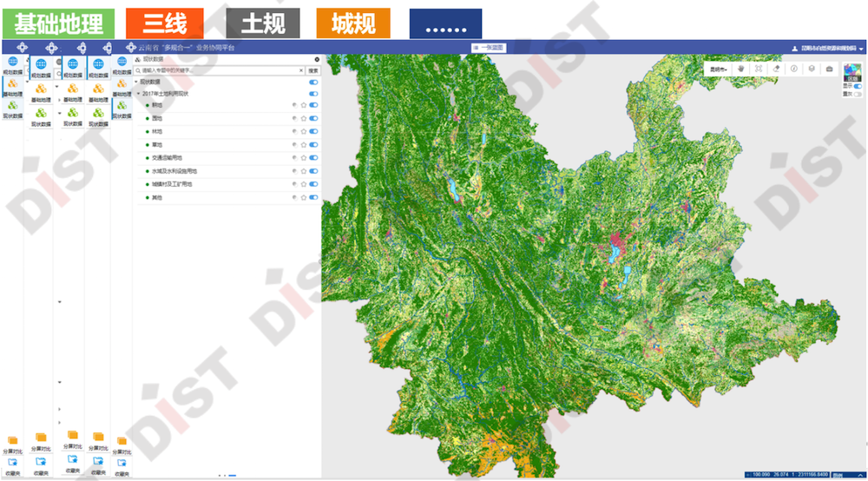This screenshot has height=481, width=868.
Task: Click the full-extent zoom icon in map toolbar
Action: pos(759,68)
